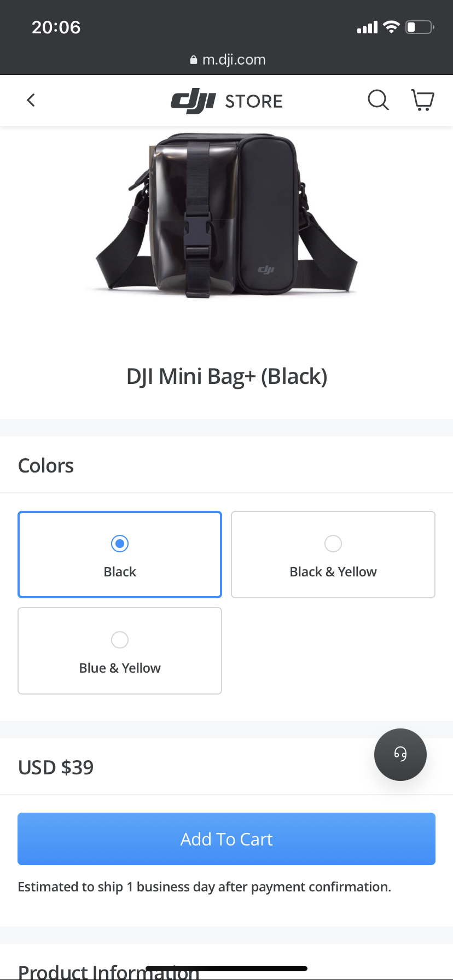Tap the 20:06 clock in status bar
The image size is (453, 980).
pyautogui.click(x=56, y=27)
